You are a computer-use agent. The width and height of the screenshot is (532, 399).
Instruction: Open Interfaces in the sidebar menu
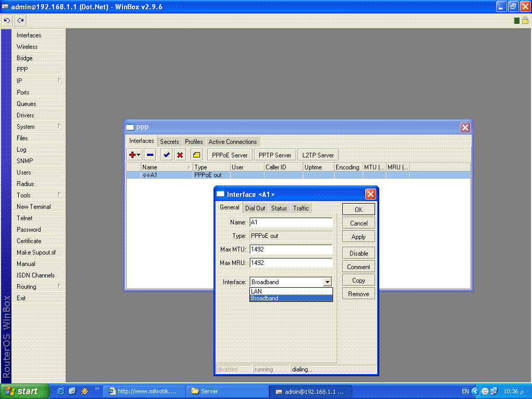click(38, 35)
